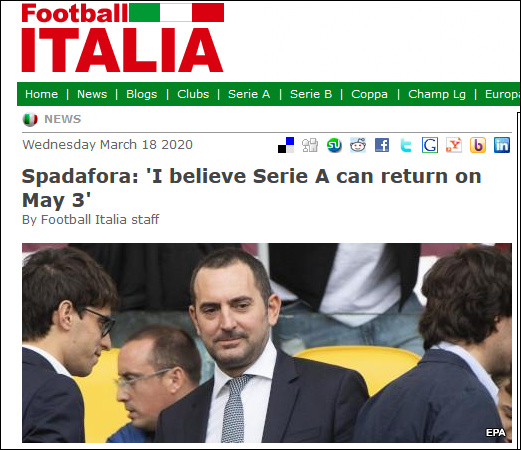This screenshot has height=450, width=521.
Task: Select Clubs in the navigation bar
Action: coord(193,94)
